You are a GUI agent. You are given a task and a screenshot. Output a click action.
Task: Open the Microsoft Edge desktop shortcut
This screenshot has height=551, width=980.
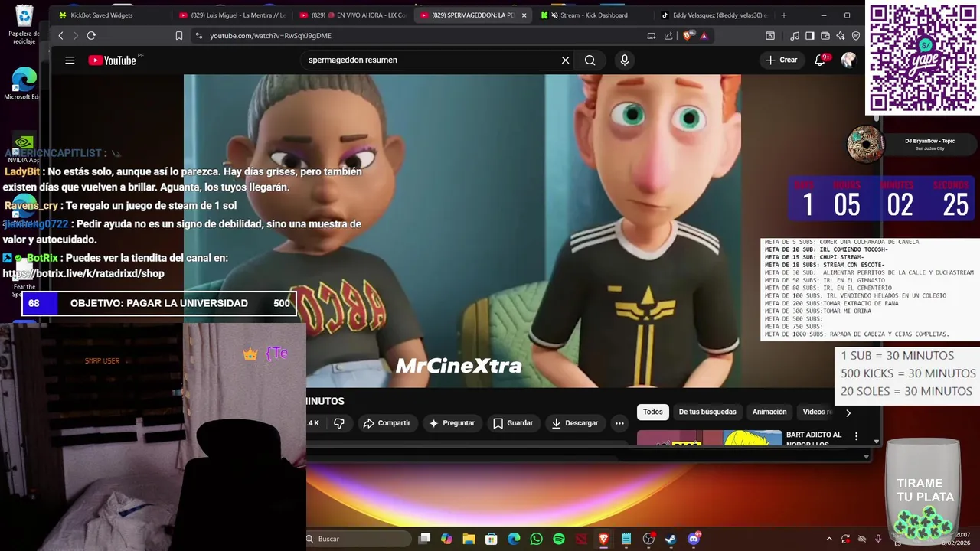23,84
